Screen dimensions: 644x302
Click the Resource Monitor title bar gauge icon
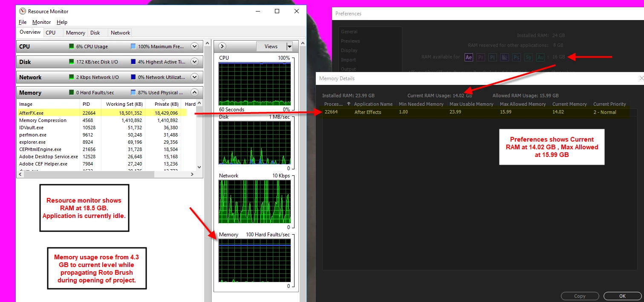[23, 11]
